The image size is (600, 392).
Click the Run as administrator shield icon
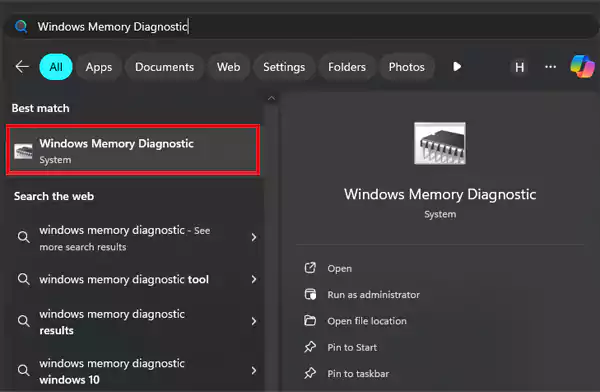point(310,294)
